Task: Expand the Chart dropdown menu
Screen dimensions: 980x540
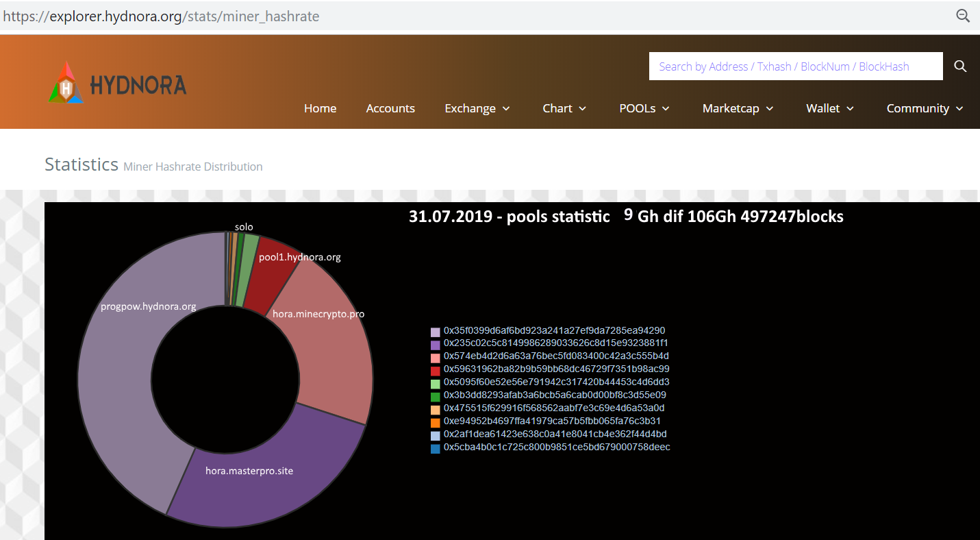Action: [x=564, y=108]
